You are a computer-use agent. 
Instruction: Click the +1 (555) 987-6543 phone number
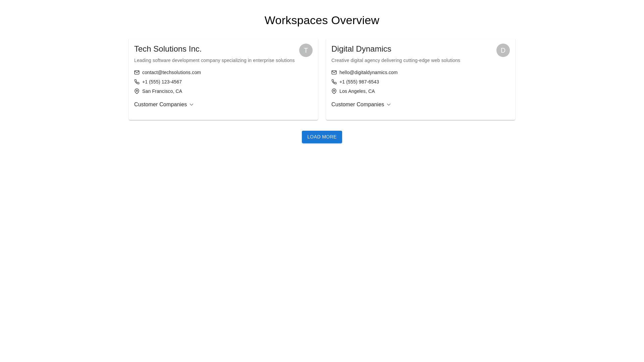(x=359, y=82)
